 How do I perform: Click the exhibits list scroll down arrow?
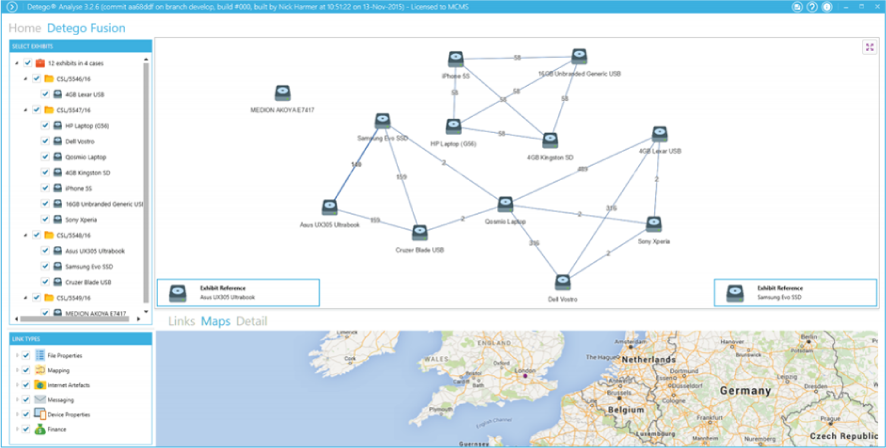[x=146, y=311]
